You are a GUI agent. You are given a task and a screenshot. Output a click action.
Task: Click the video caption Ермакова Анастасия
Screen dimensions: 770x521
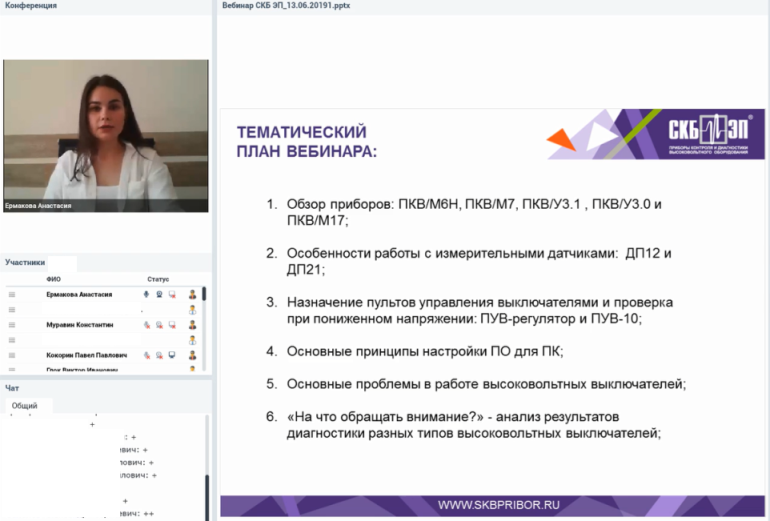38,206
